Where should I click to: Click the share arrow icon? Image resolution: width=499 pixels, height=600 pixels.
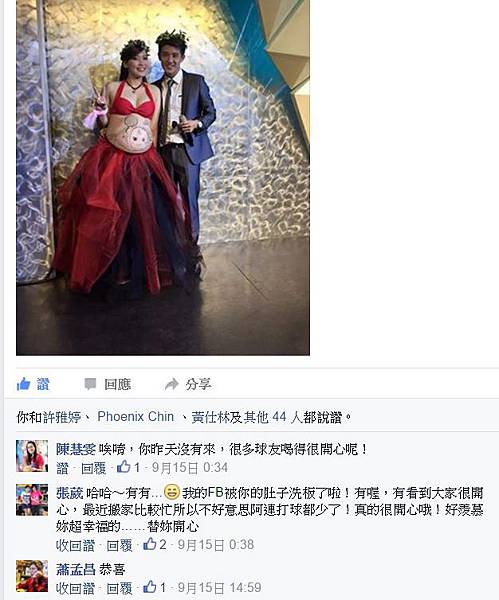coord(172,384)
